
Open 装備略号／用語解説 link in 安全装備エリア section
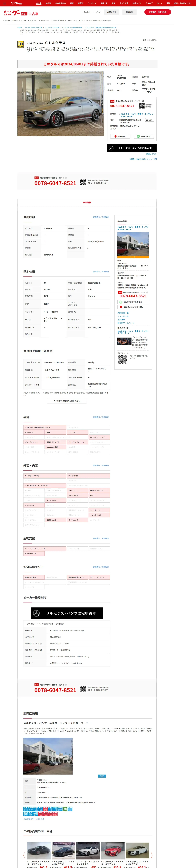click(x=101, y=567)
